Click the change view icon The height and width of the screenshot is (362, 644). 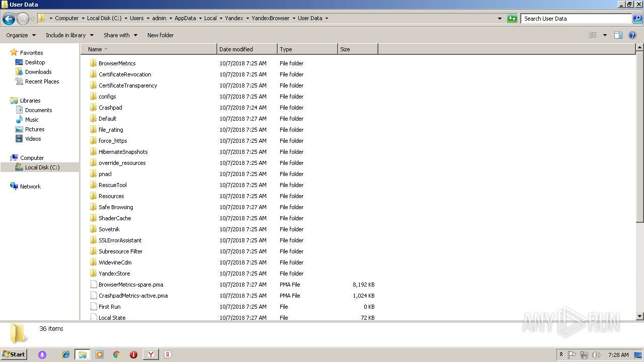(x=593, y=35)
